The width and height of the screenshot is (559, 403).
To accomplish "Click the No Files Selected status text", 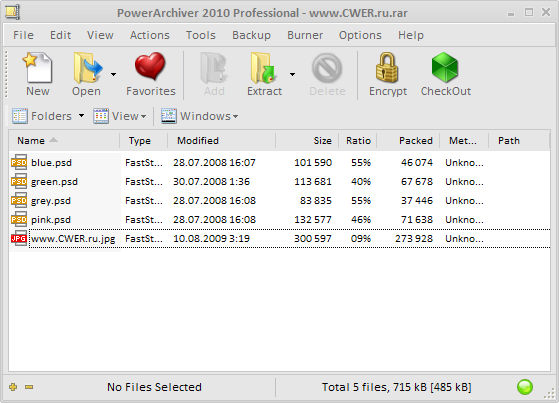I will coord(154,387).
